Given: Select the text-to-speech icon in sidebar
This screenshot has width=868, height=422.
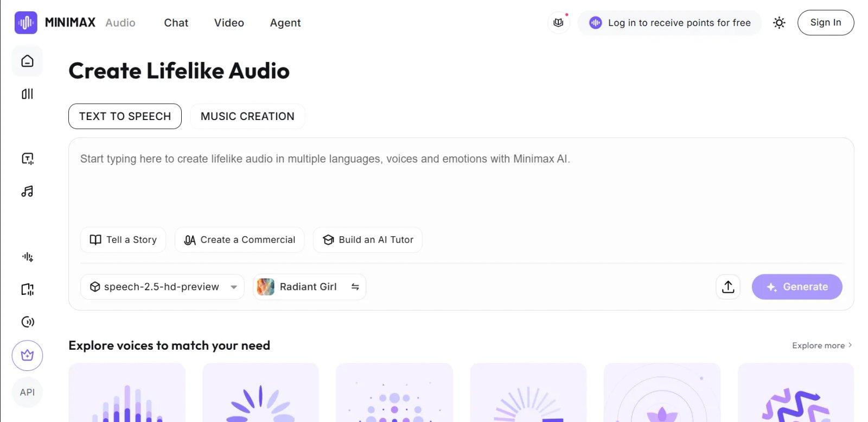Looking at the screenshot, I should pyautogui.click(x=27, y=159).
